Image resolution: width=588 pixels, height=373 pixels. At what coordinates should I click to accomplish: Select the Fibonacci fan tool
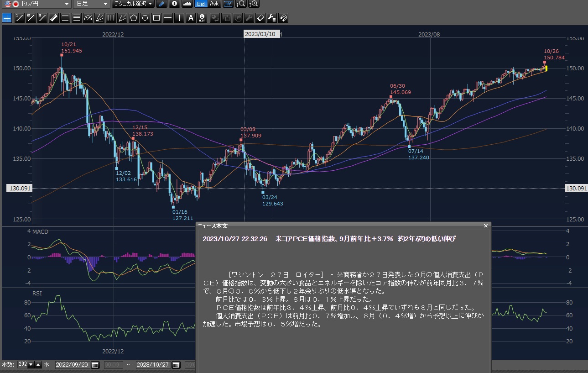pyautogui.click(x=99, y=18)
